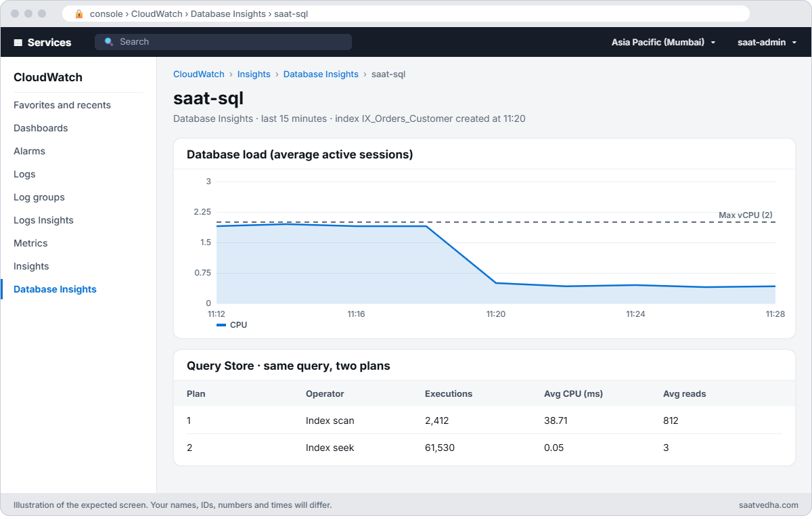Click the CloudWatch sidebar heading
This screenshot has height=516, width=812.
tap(48, 77)
